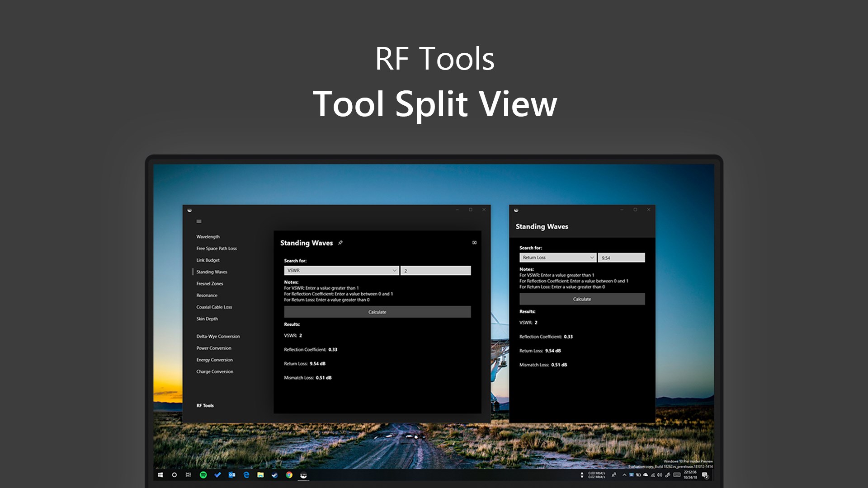Select Fresnel Zones in the sidebar

[x=211, y=283]
